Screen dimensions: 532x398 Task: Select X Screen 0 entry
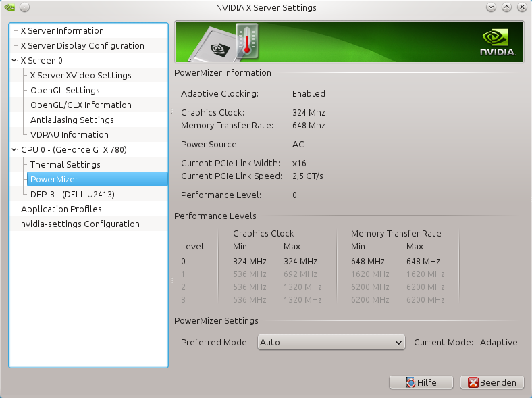tap(41, 60)
